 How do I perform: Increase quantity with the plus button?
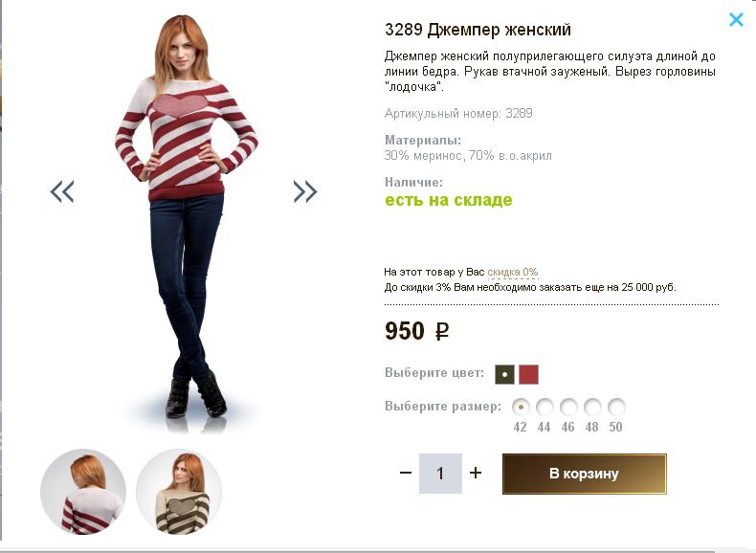(x=476, y=474)
